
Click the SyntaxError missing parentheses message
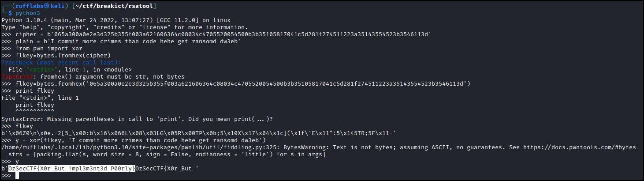click(137, 119)
